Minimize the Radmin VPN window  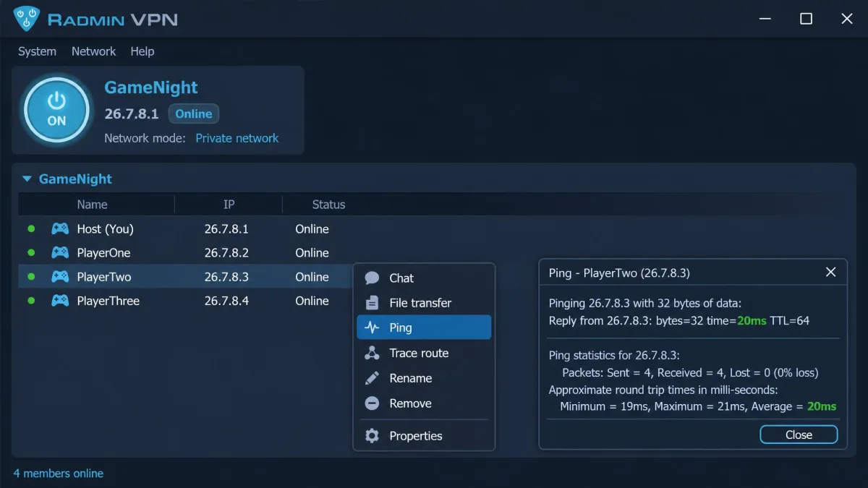tap(765, 19)
